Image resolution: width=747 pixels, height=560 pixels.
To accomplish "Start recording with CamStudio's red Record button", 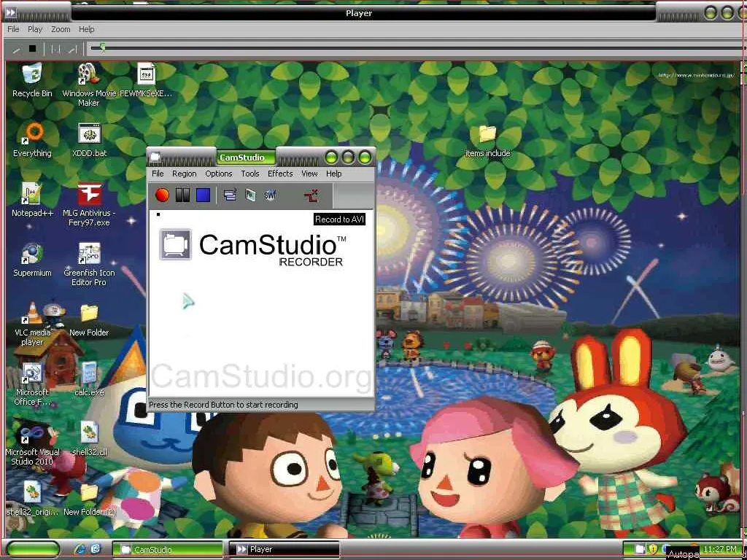I will click(162, 195).
